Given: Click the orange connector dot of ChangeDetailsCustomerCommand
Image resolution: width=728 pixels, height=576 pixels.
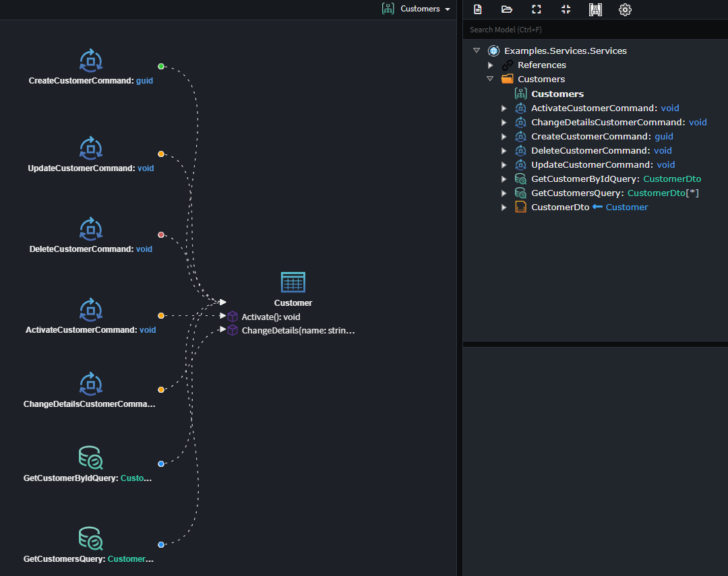Looking at the screenshot, I should click(x=161, y=390).
